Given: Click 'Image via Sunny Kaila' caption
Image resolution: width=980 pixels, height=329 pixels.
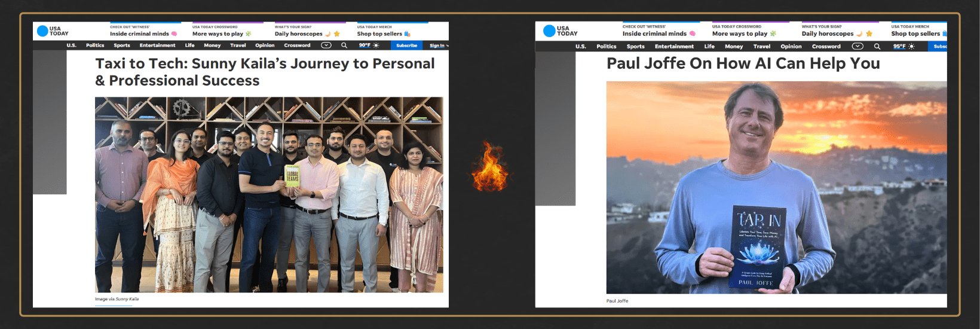Looking at the screenshot, I should [x=117, y=299].
